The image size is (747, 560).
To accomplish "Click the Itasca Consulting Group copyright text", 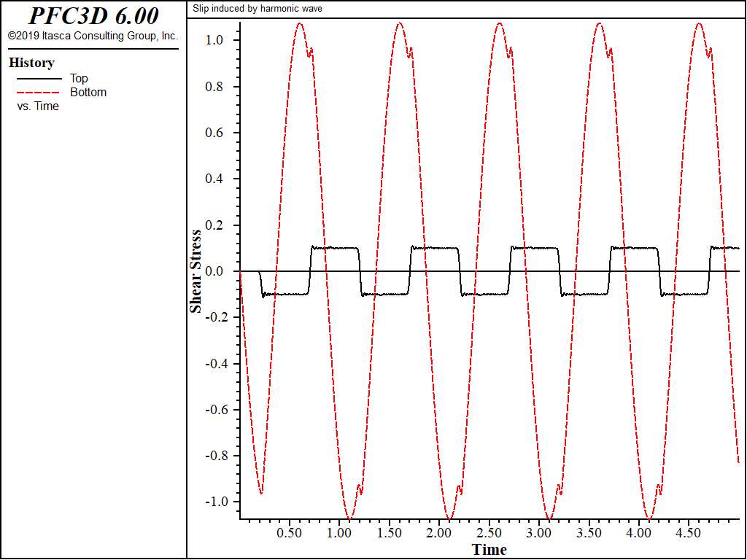I will pos(93,36).
